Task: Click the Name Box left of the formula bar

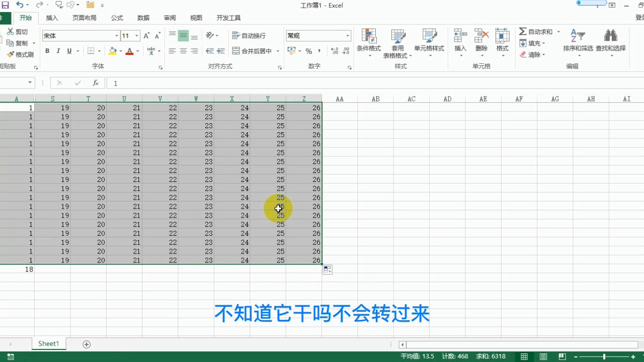Action: [x=15, y=83]
